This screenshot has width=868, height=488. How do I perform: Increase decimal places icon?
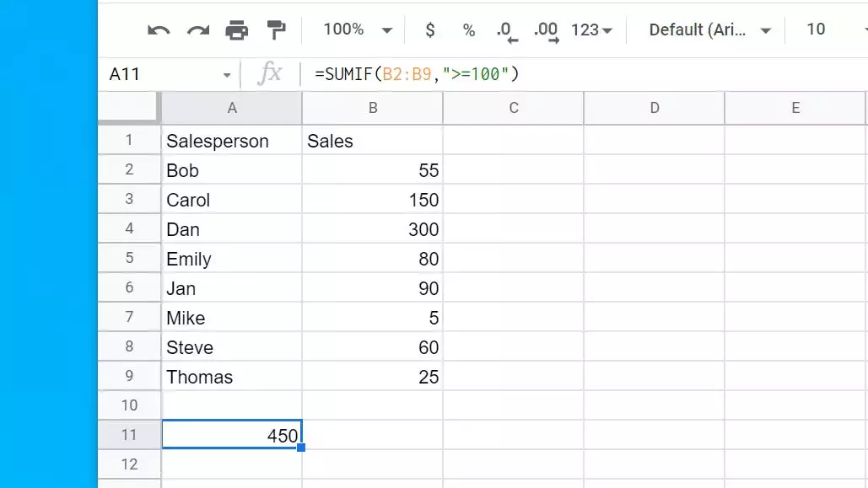pos(547,31)
